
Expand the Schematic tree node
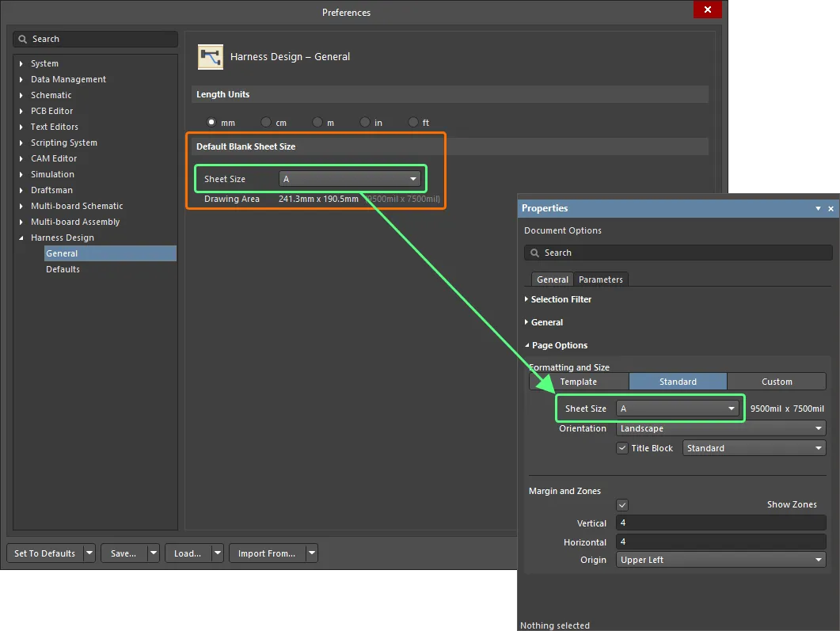21,95
